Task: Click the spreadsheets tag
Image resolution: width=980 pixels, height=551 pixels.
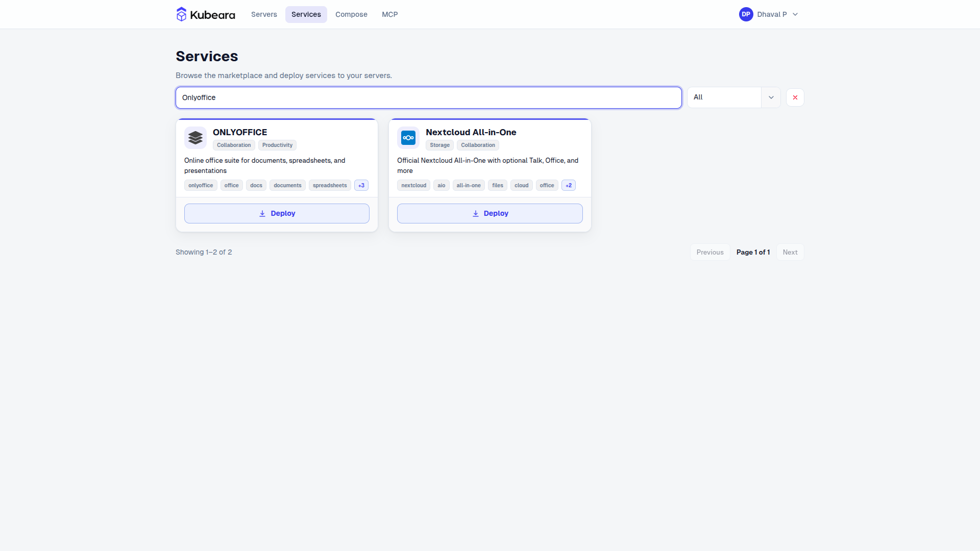Action: [330, 185]
